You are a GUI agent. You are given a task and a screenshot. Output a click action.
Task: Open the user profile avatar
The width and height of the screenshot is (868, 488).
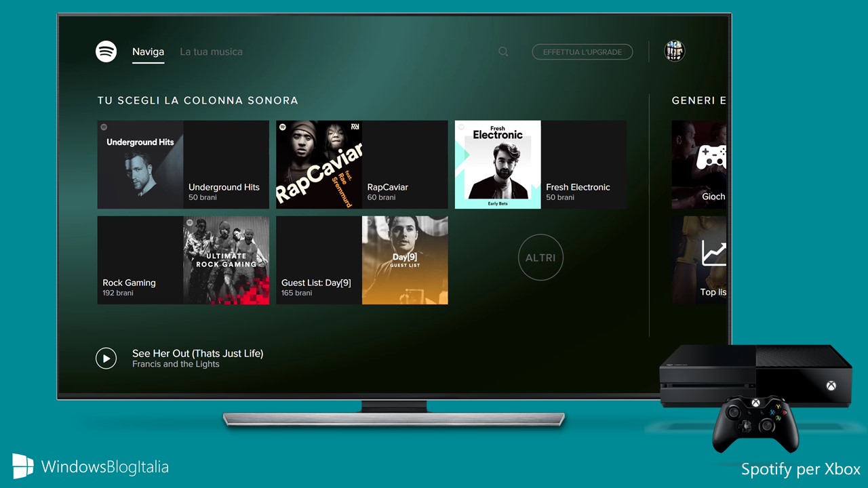point(674,52)
